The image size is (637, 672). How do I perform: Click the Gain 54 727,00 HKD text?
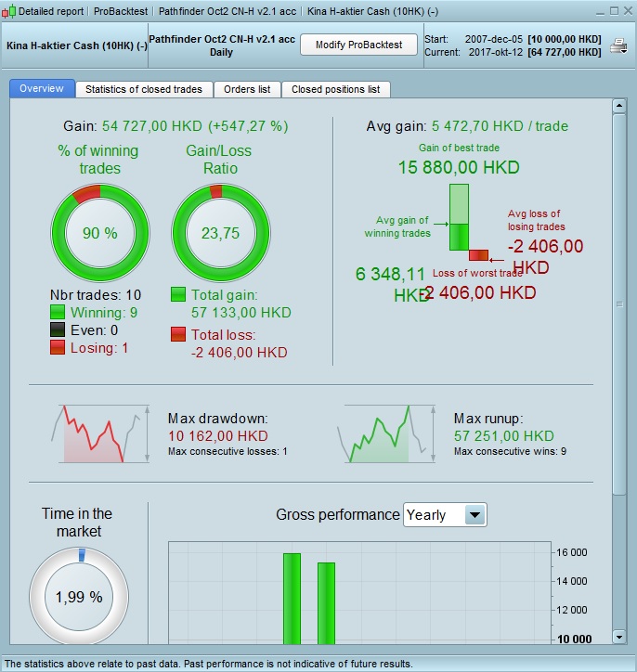pos(175,126)
